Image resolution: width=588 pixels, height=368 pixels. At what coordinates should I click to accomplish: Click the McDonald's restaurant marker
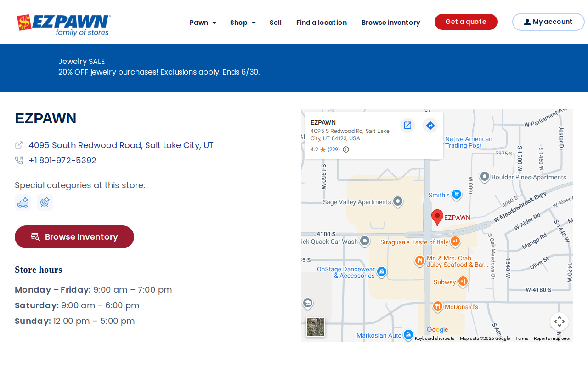[437, 306]
